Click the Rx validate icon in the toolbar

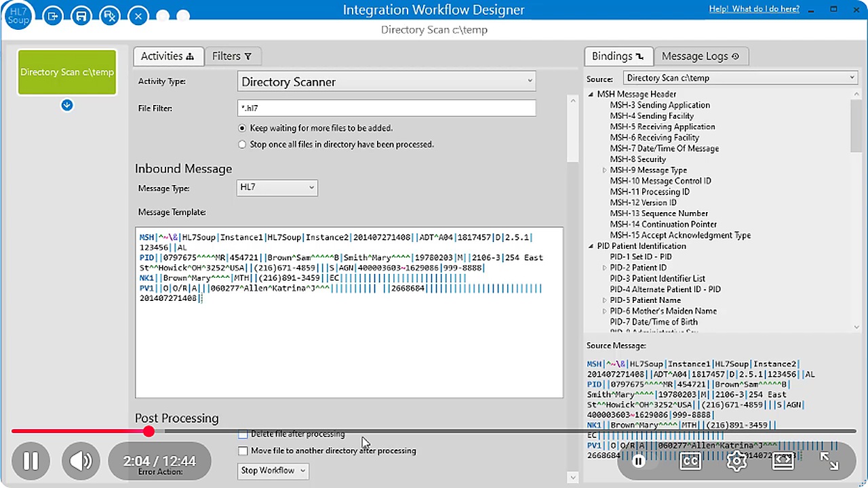click(x=110, y=16)
